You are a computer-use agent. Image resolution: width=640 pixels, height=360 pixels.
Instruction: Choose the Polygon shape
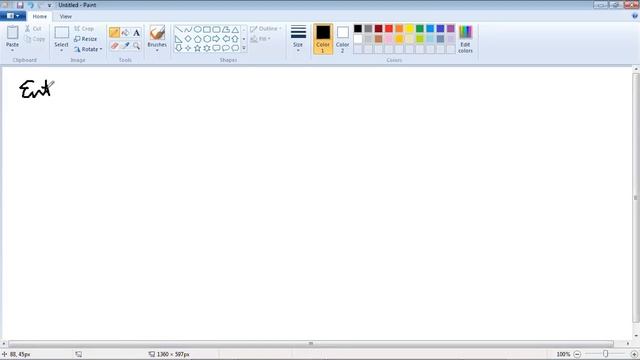click(226, 29)
